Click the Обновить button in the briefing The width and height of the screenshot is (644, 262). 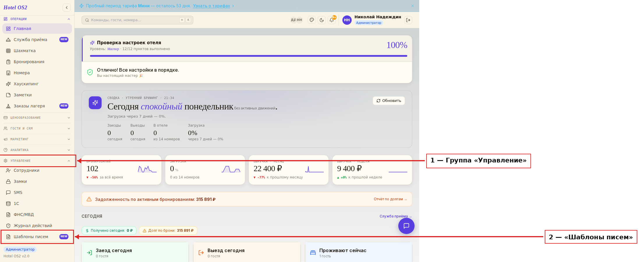[389, 101]
